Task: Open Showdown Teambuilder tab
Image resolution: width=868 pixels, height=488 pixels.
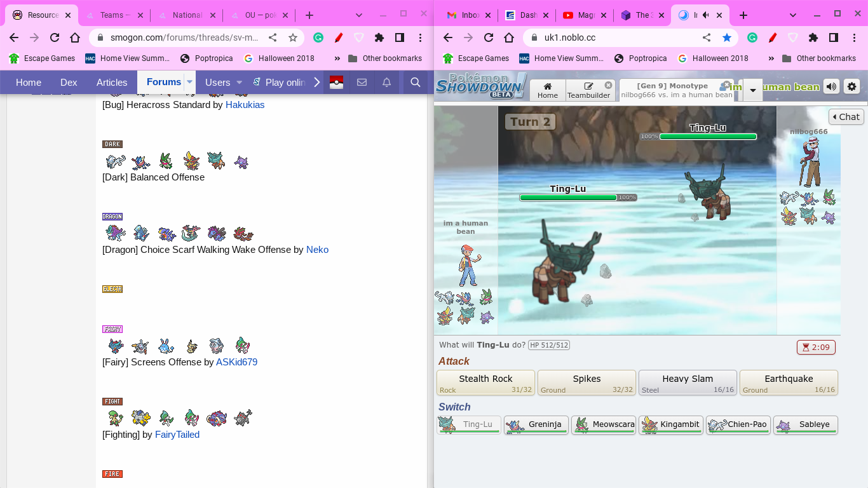Action: coord(589,90)
